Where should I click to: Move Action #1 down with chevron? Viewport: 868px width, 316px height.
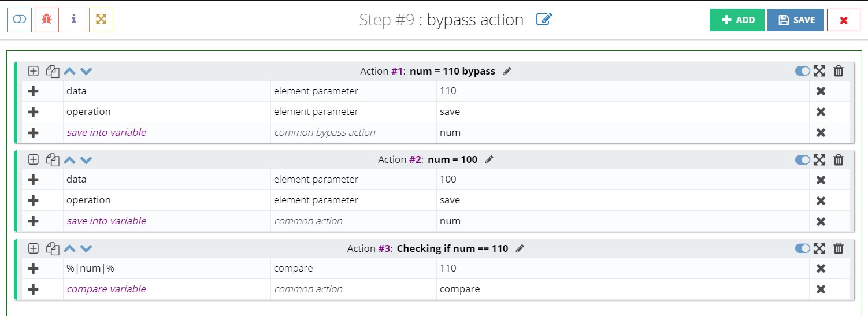[86, 72]
